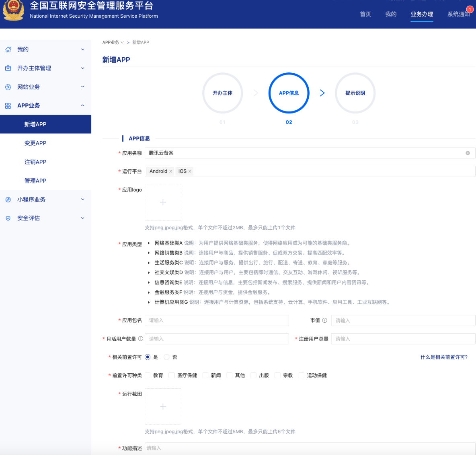Click the blue arrow after APP信息 step

click(x=322, y=93)
